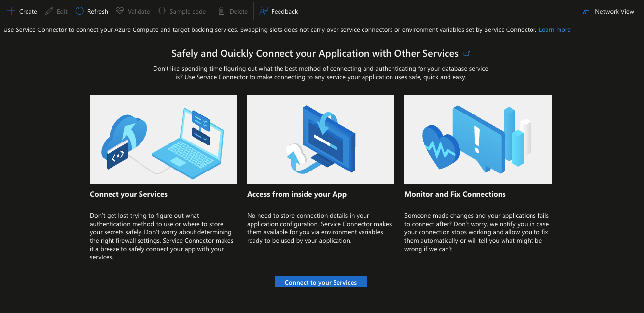This screenshot has height=313, width=644.
Task: Click the Sample code braces icon
Action: (162, 11)
